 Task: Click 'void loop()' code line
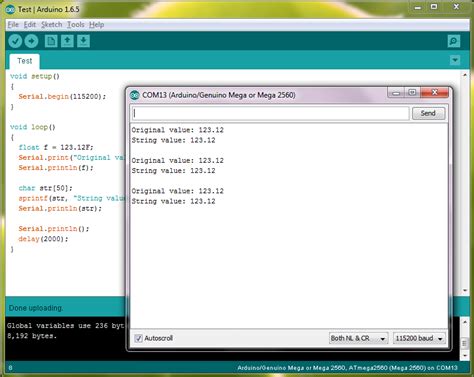[x=33, y=127]
